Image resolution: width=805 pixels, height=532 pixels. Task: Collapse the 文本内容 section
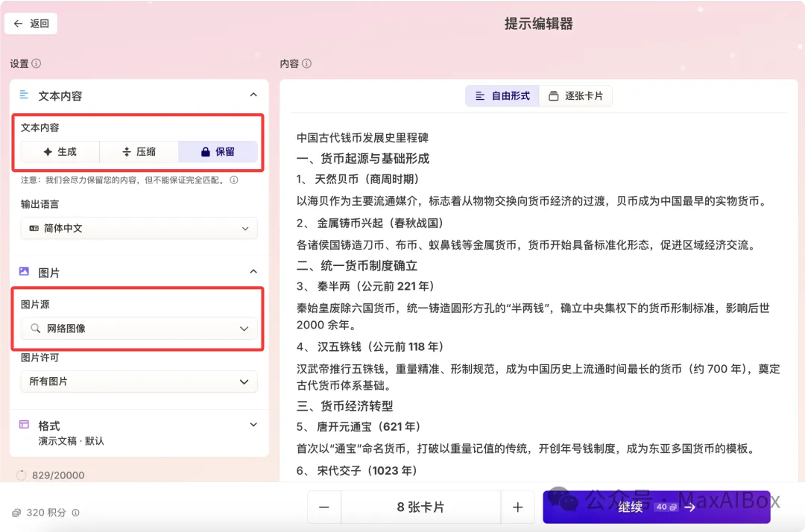click(x=253, y=95)
